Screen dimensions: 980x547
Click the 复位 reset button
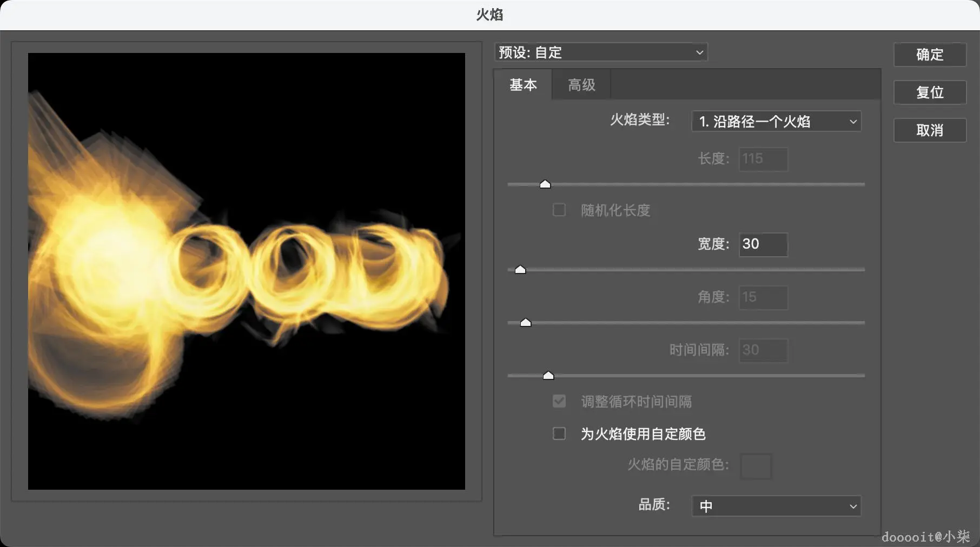pos(929,92)
